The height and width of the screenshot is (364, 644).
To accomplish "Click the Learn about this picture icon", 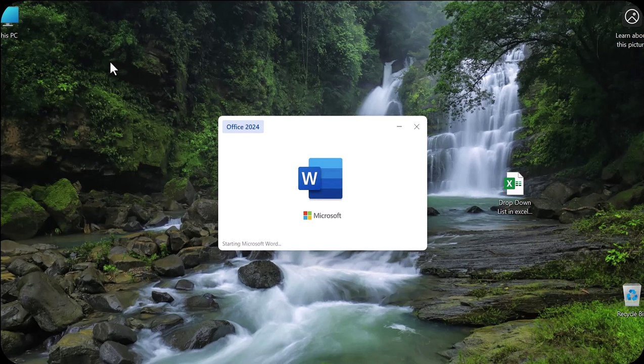I will (x=632, y=17).
